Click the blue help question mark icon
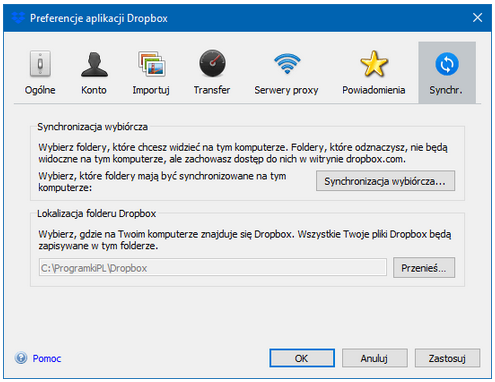The image size is (495, 382). 21,358
